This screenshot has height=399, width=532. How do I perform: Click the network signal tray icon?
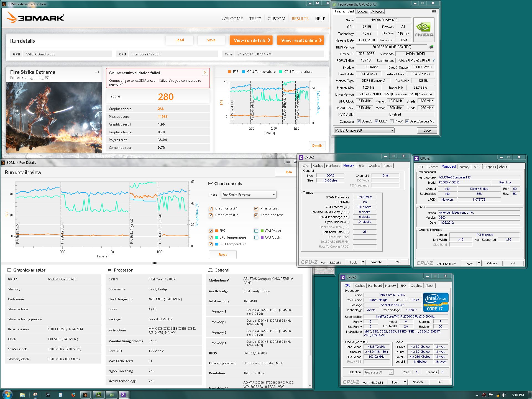(497, 395)
